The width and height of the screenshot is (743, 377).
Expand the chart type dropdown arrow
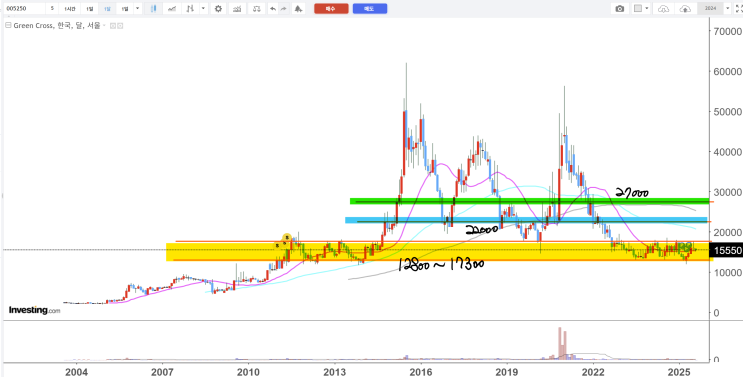(203, 9)
